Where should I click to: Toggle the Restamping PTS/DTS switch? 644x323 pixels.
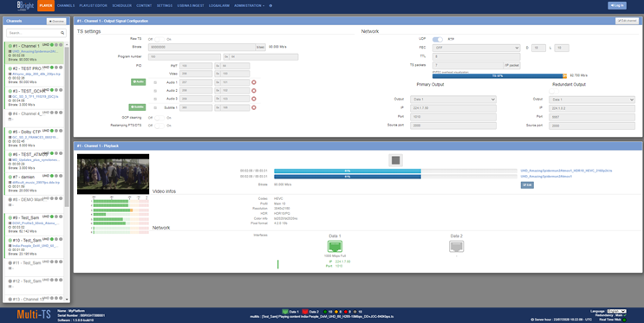[x=159, y=126]
